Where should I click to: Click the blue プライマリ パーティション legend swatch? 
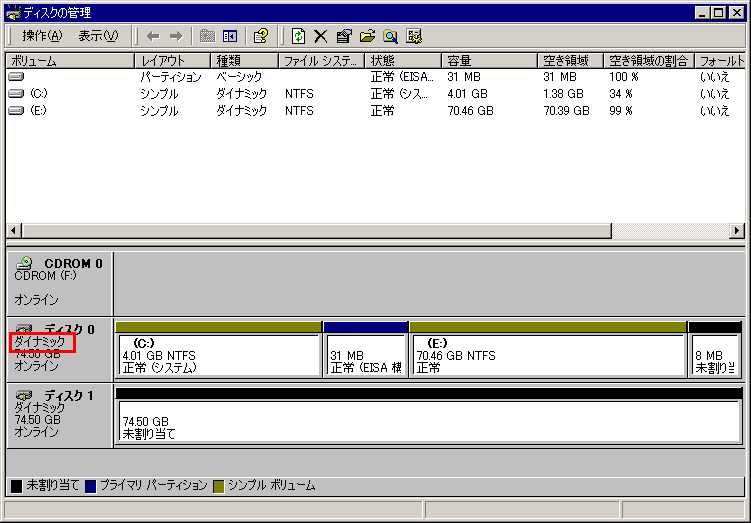tap(91, 486)
